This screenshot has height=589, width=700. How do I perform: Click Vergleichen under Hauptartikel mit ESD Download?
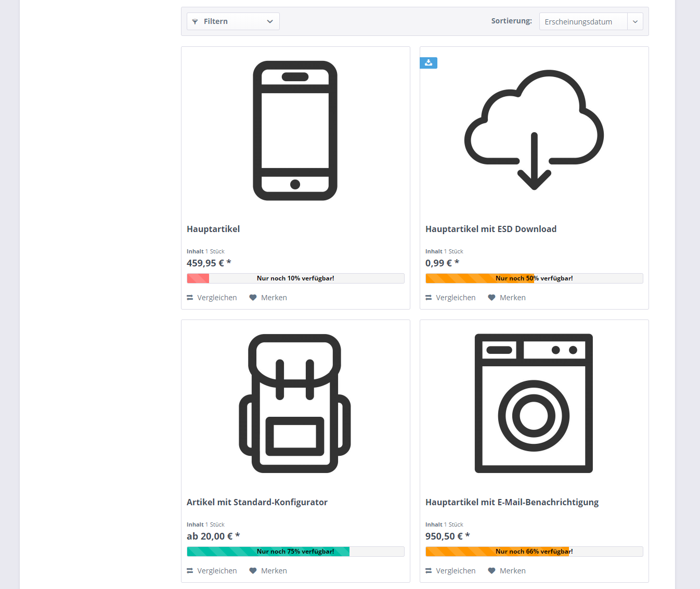tap(450, 298)
